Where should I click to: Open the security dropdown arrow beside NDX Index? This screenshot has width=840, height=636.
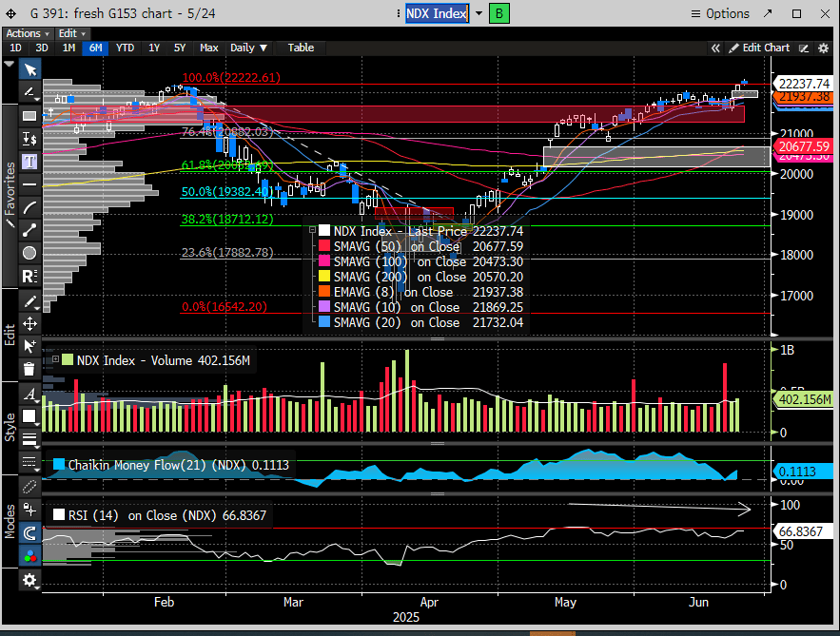(x=479, y=13)
